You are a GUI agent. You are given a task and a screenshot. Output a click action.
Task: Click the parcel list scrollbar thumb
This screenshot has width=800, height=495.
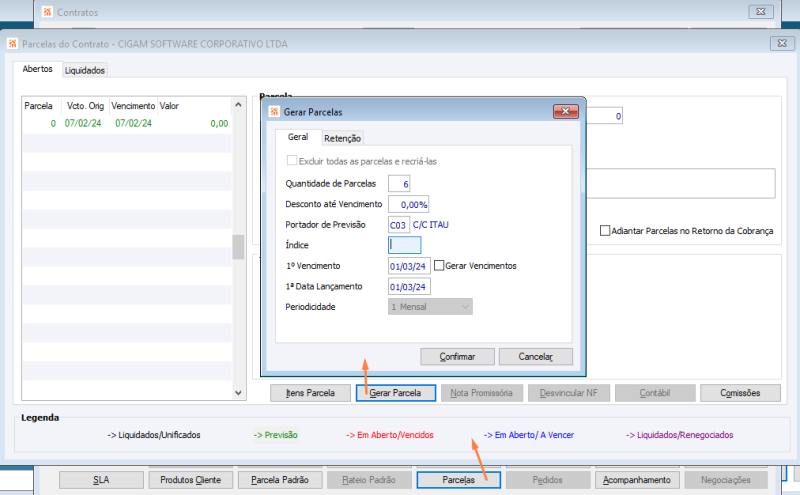tap(238, 247)
